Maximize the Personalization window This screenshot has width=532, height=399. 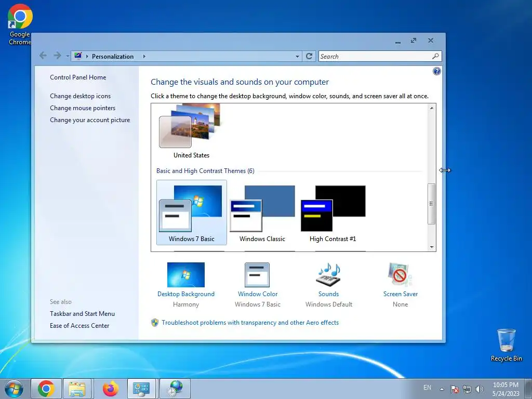click(413, 41)
